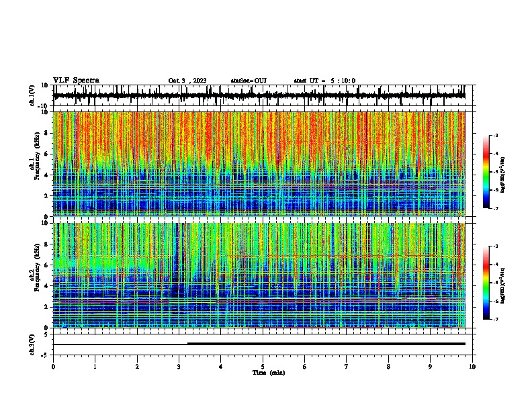Screen dimensions: 532x411
Task: Click the ch.1 spectrogram color scale bar
Action: (x=486, y=172)
